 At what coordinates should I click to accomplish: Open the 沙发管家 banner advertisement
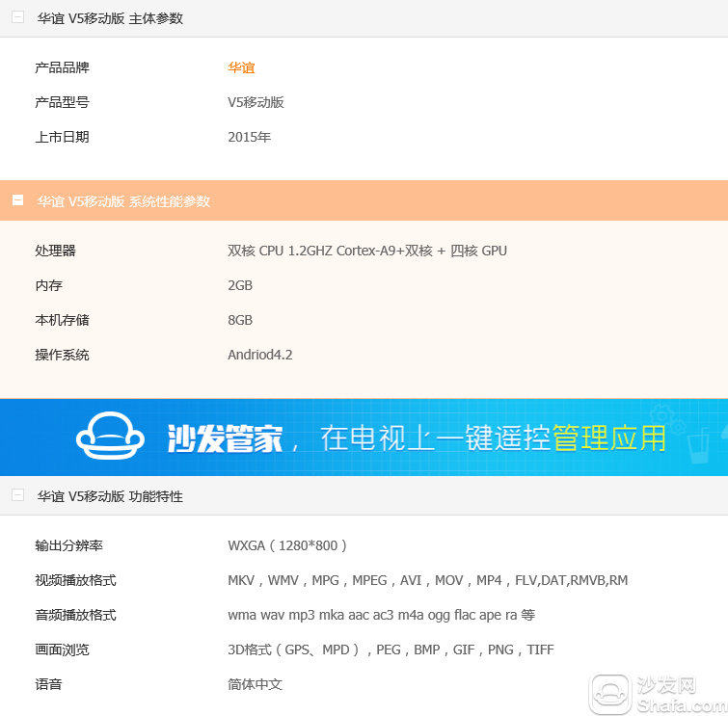364,438
